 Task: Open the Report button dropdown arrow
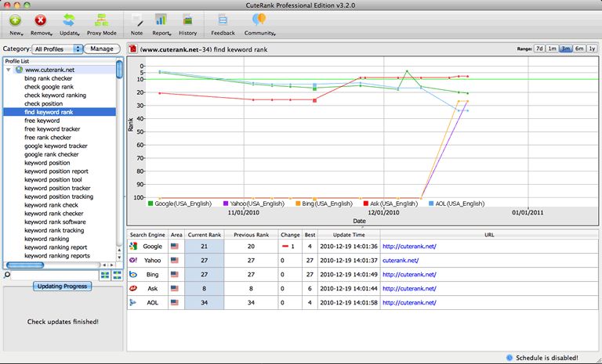coord(169,34)
